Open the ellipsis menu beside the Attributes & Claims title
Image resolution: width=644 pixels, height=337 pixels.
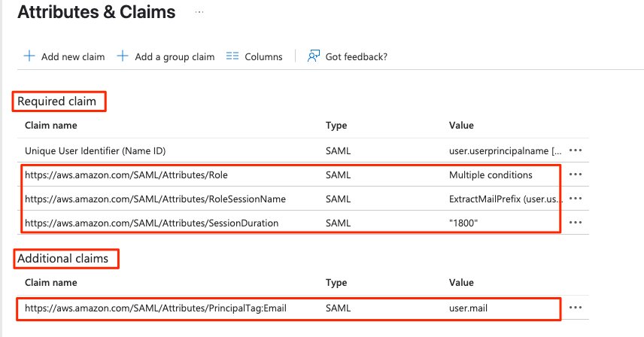click(199, 12)
